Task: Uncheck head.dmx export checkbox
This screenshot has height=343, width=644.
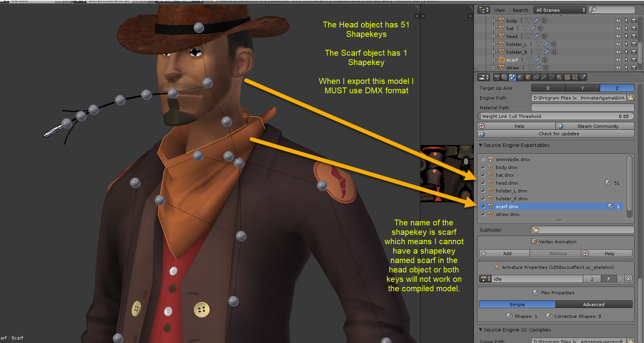Action: tap(483, 183)
